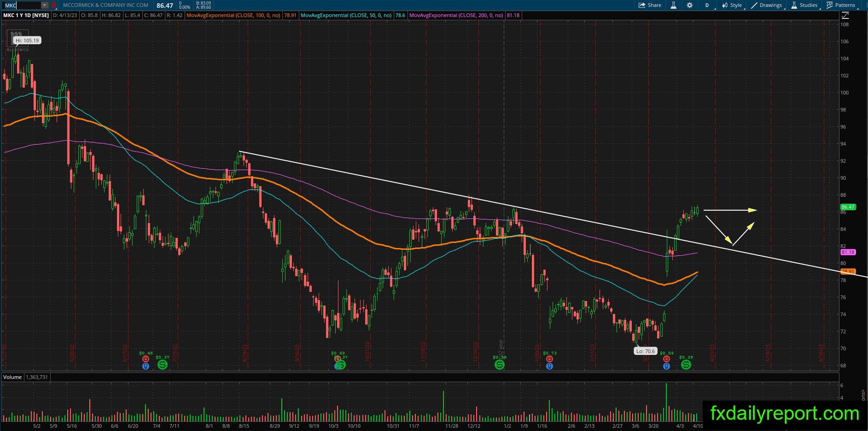Open the Patterns menu
The width and height of the screenshot is (868, 431).
click(x=841, y=5)
